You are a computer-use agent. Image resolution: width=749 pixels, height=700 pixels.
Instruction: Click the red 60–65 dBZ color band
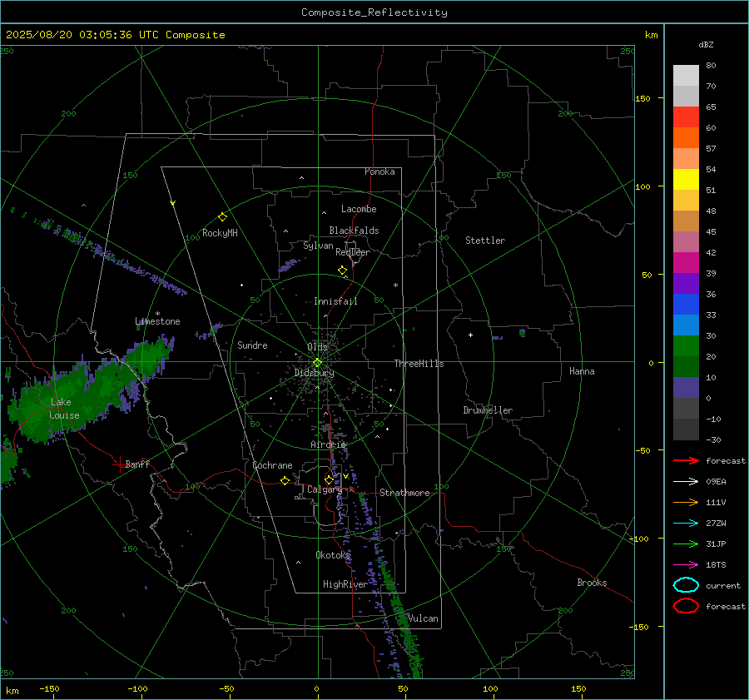coord(686,117)
